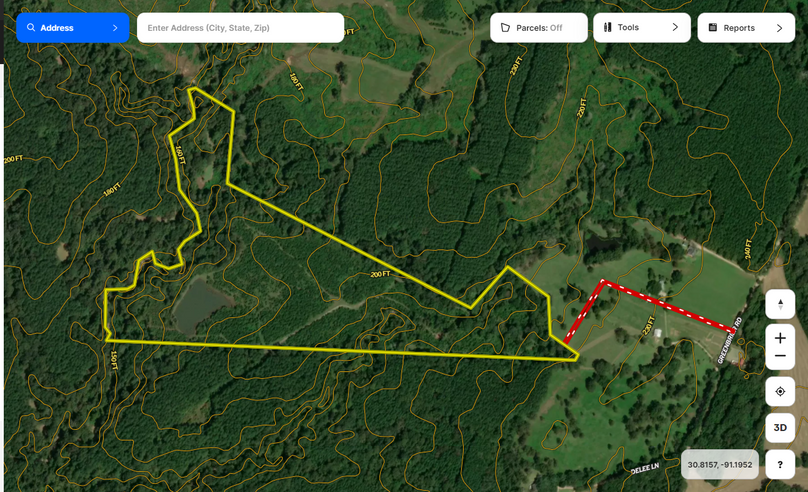The width and height of the screenshot is (808, 492).
Task: Expand the Tools chevron arrow
Action: 675,27
